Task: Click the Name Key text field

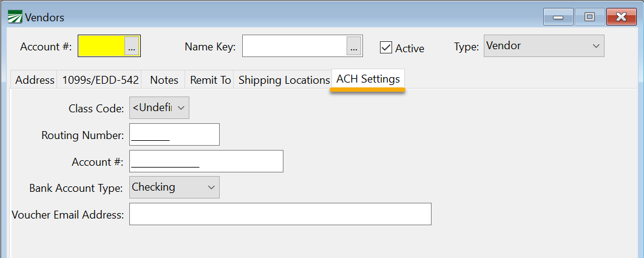Action: pyautogui.click(x=294, y=46)
